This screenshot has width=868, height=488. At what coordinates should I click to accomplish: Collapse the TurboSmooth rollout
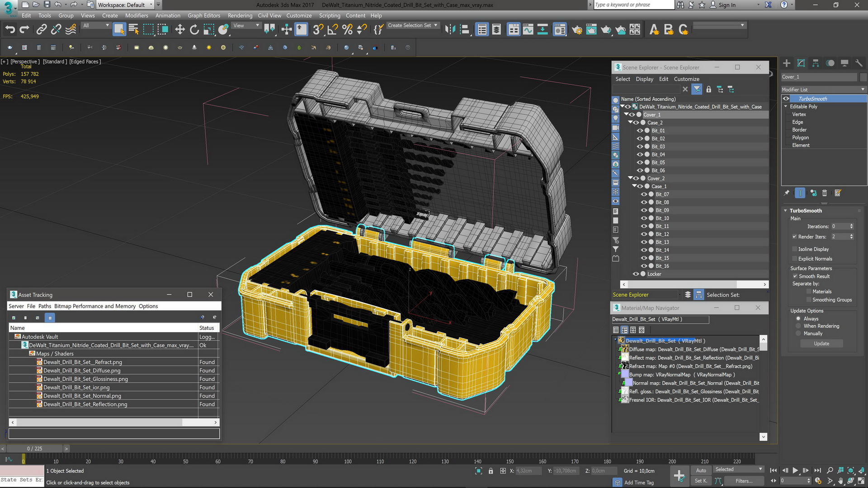click(x=786, y=211)
